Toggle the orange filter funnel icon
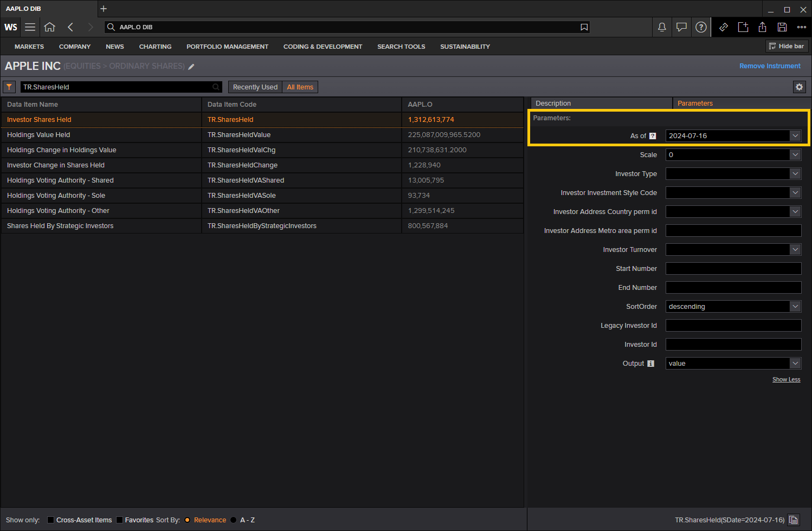Image resolution: width=812 pixels, height=531 pixels. pyautogui.click(x=9, y=87)
